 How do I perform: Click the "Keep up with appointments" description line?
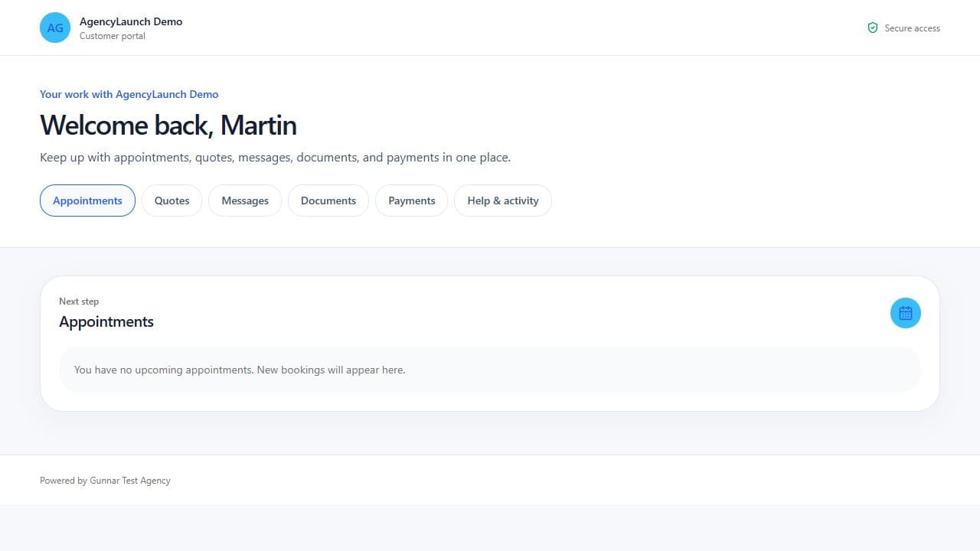point(275,158)
